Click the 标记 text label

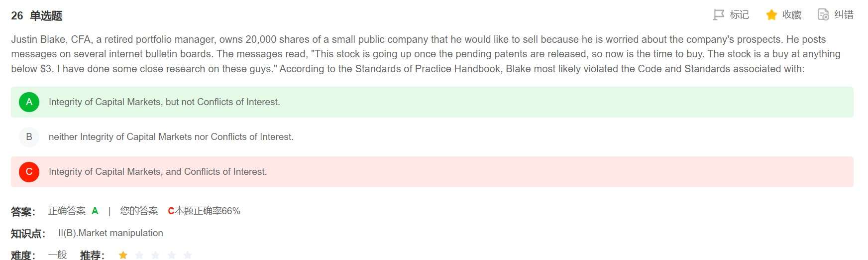[x=739, y=15]
